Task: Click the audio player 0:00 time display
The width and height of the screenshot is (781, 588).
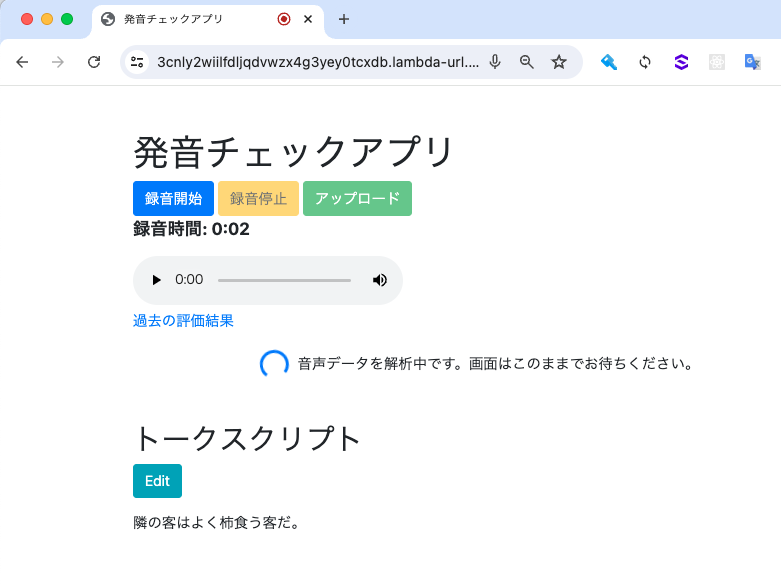Action: 189,279
